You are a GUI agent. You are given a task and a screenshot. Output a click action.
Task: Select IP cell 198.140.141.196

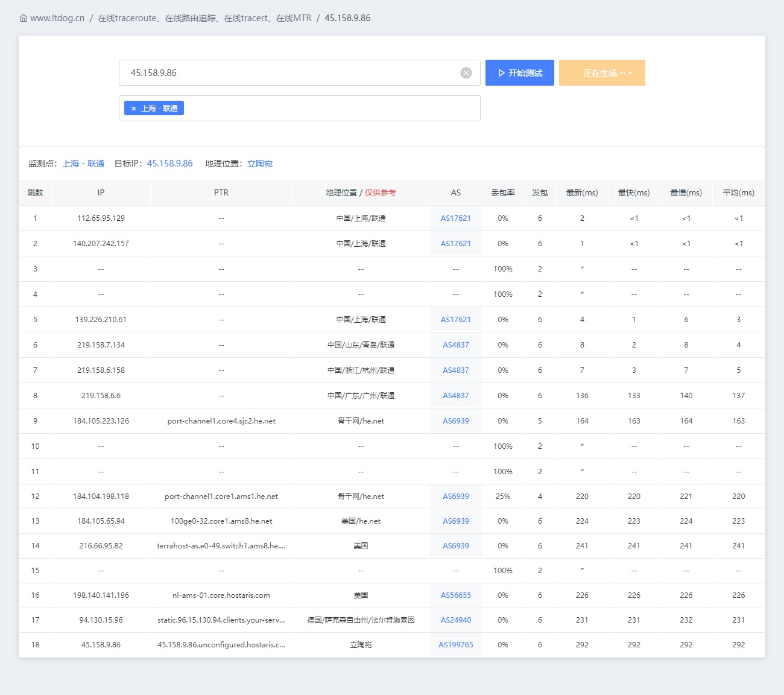pos(101,595)
